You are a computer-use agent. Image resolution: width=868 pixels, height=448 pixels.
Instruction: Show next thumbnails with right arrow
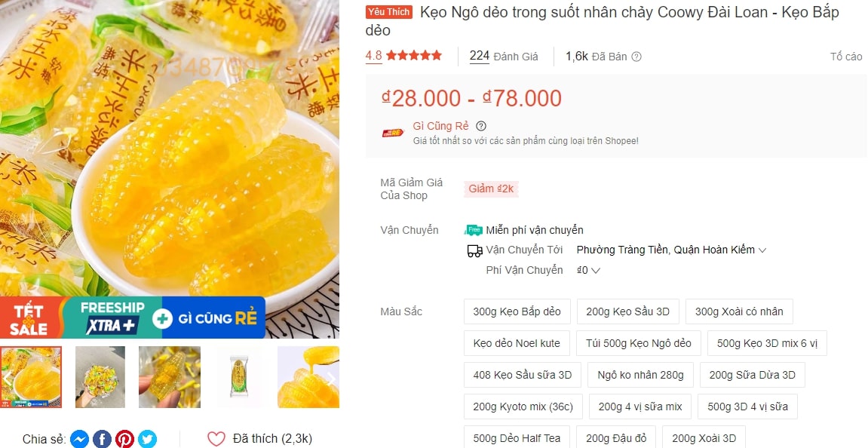tap(330, 379)
